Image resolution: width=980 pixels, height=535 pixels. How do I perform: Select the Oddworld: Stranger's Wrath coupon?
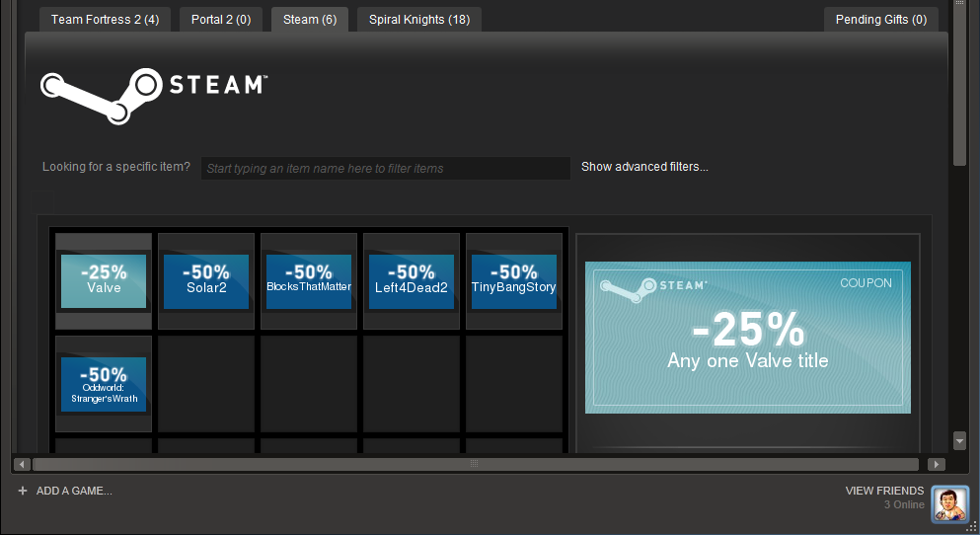coord(104,384)
